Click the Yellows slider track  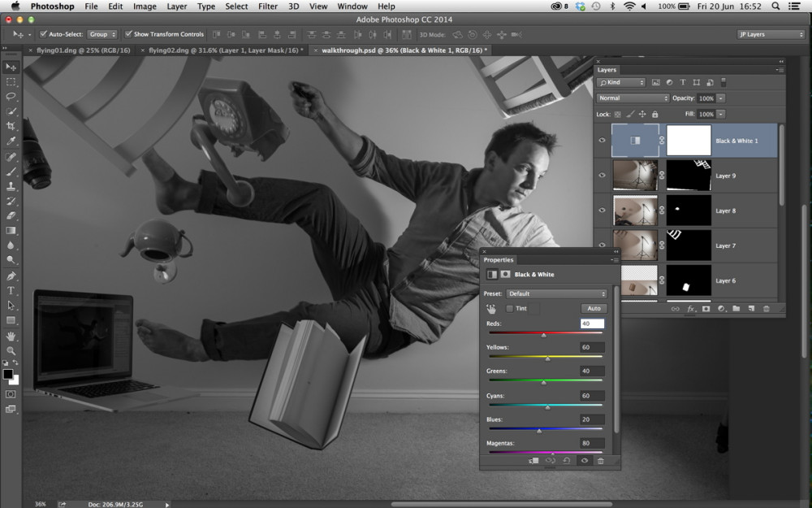[x=546, y=357]
